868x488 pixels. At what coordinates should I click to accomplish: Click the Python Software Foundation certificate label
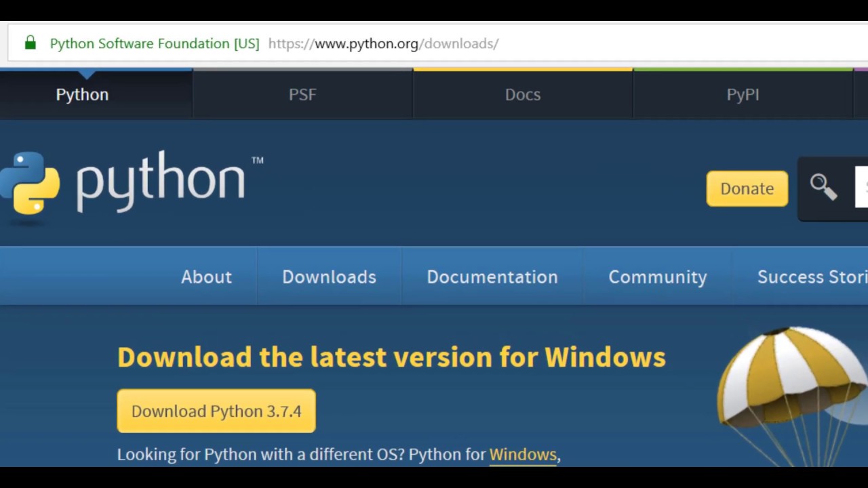pyautogui.click(x=155, y=43)
